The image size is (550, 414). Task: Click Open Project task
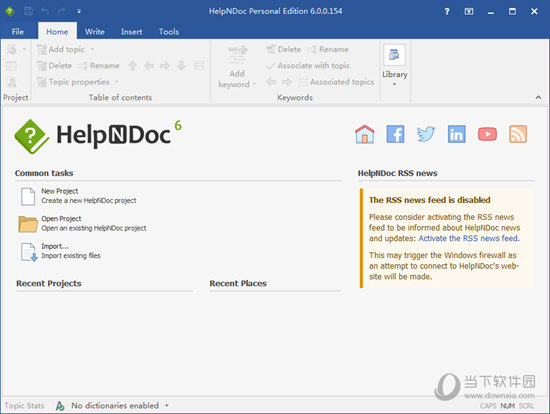click(x=82, y=223)
